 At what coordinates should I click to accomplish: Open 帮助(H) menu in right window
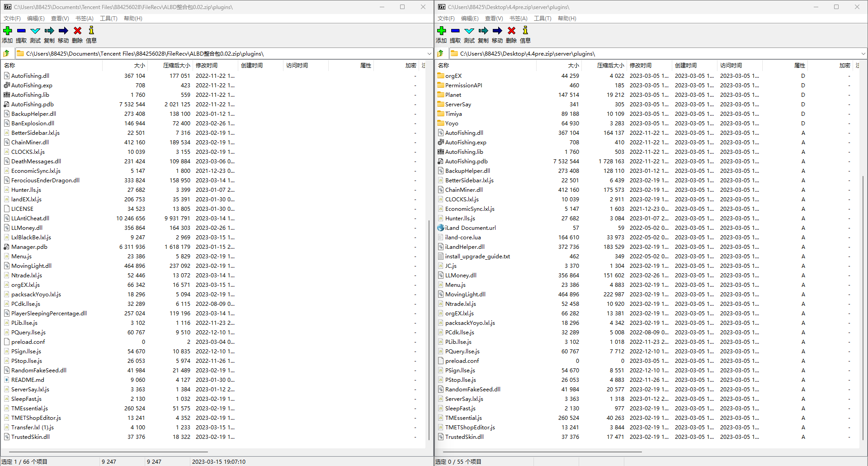567,19
